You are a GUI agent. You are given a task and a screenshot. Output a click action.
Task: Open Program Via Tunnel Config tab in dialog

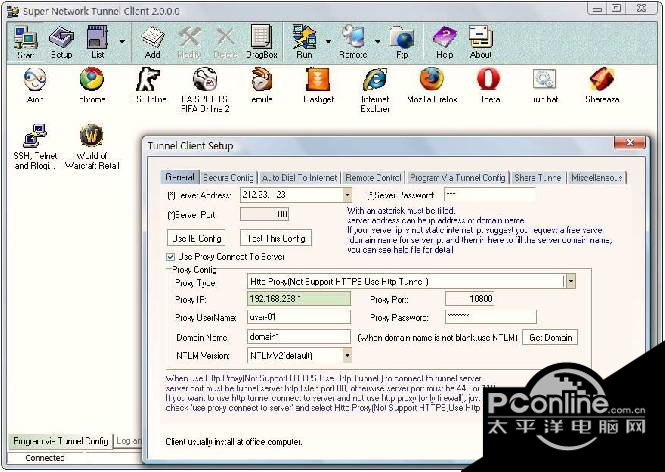pos(458,177)
